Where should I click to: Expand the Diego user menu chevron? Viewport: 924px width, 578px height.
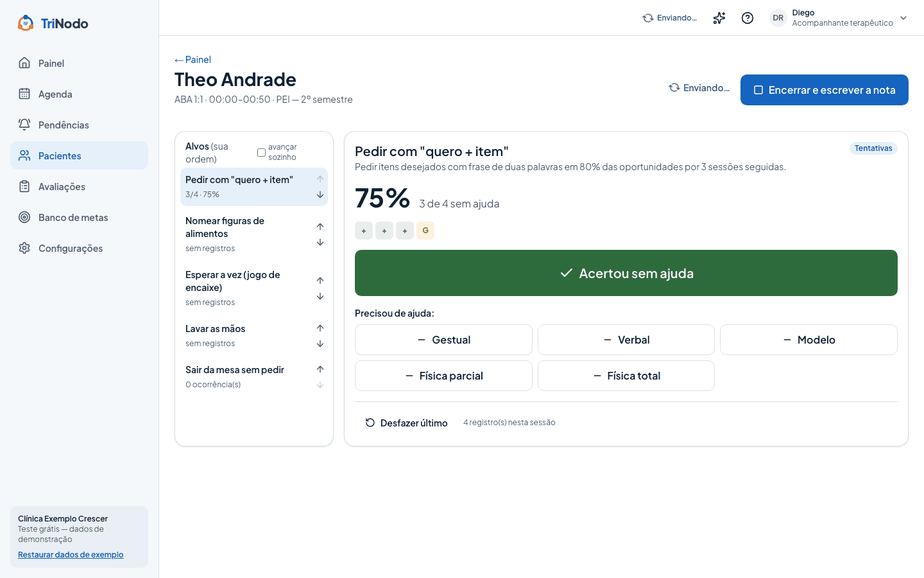coord(903,18)
